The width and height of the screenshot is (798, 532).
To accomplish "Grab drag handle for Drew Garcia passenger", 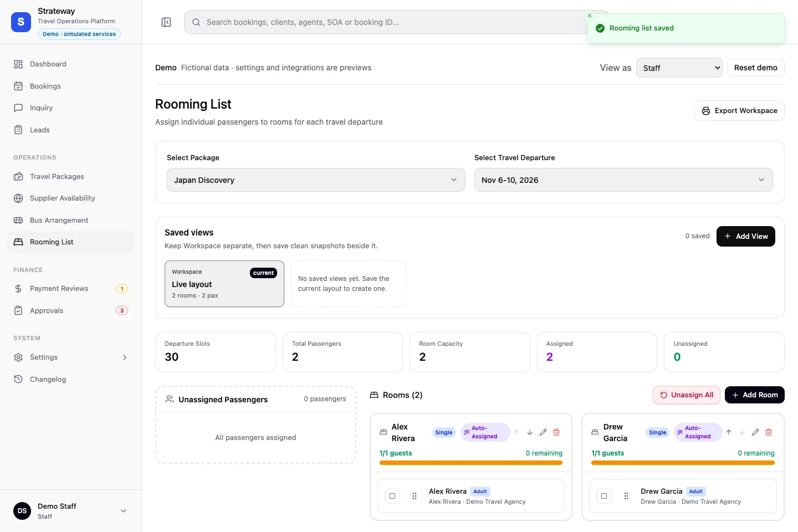I will tap(626, 496).
